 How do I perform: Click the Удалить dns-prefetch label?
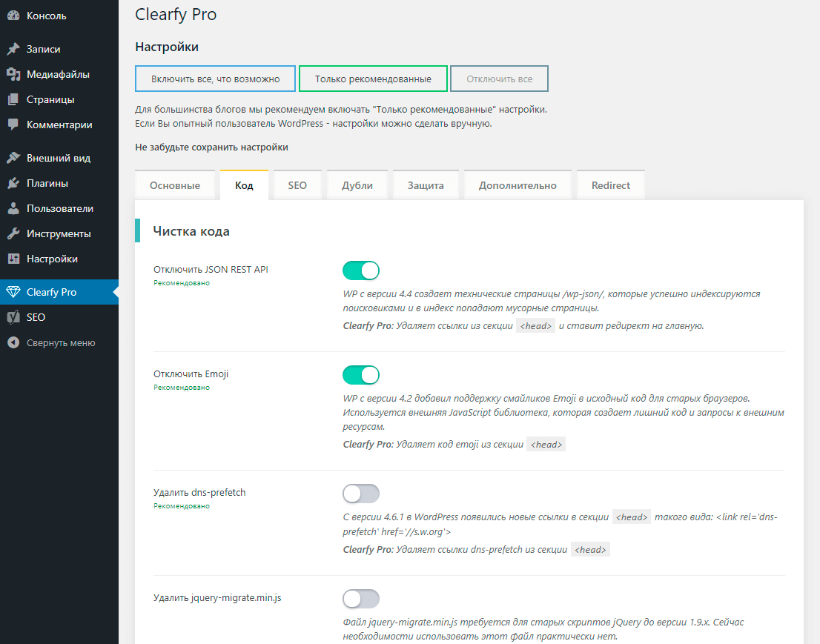tap(199, 492)
